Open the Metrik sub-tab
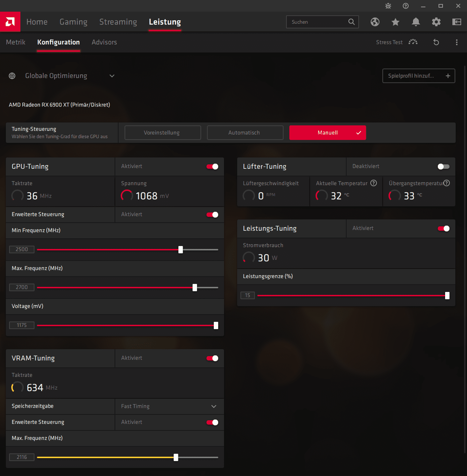This screenshot has width=467, height=476. (16, 42)
